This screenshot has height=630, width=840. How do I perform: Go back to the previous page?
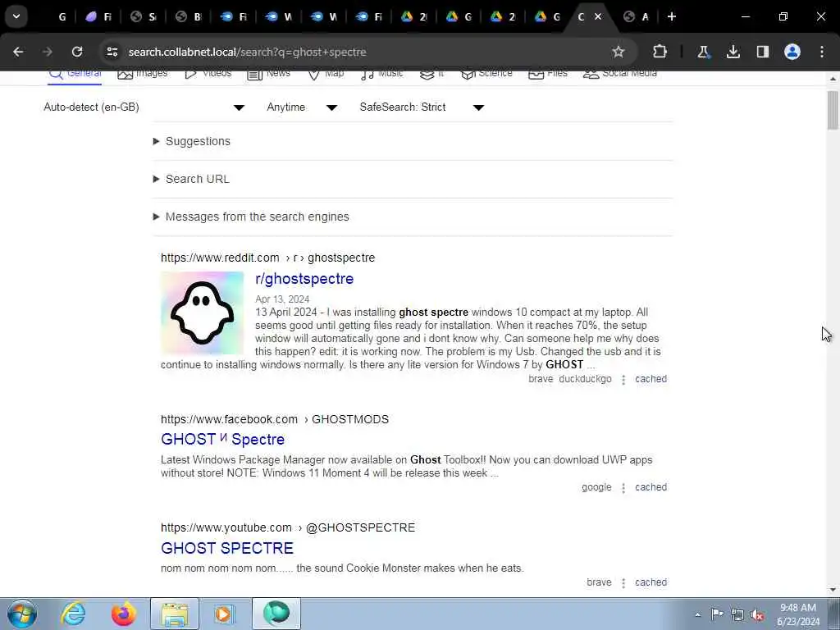[18, 52]
